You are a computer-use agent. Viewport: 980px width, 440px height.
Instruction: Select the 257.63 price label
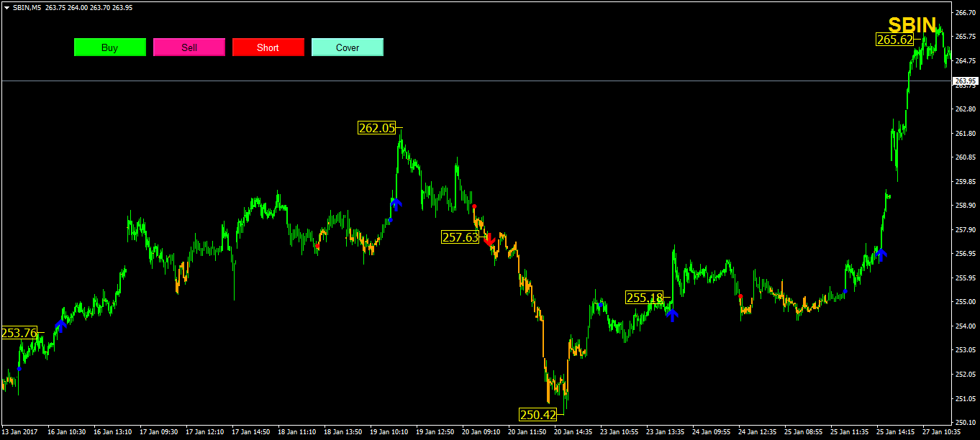tap(460, 237)
